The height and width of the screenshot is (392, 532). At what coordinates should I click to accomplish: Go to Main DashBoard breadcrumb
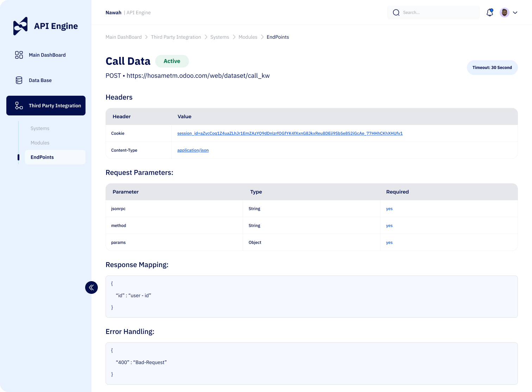coord(123,37)
